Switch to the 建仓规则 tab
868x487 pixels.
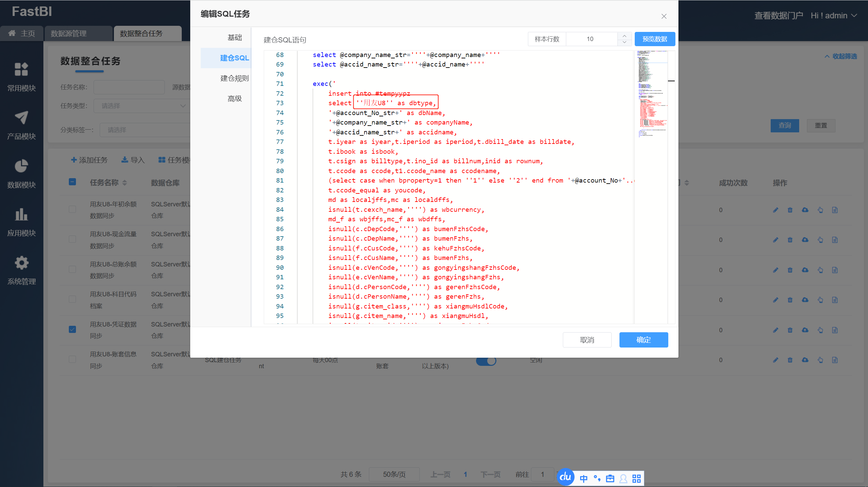(x=234, y=78)
